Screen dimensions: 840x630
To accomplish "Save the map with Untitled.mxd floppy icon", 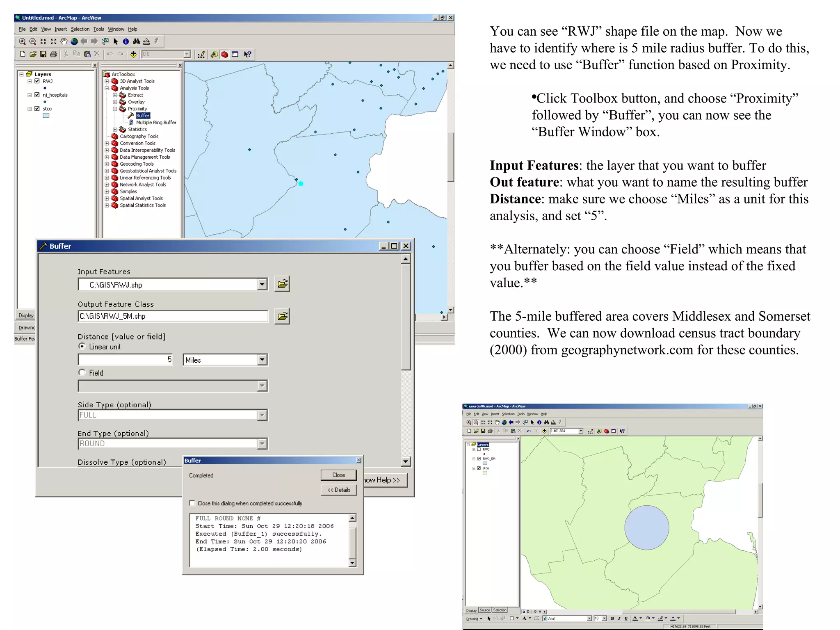I will tap(43, 54).
